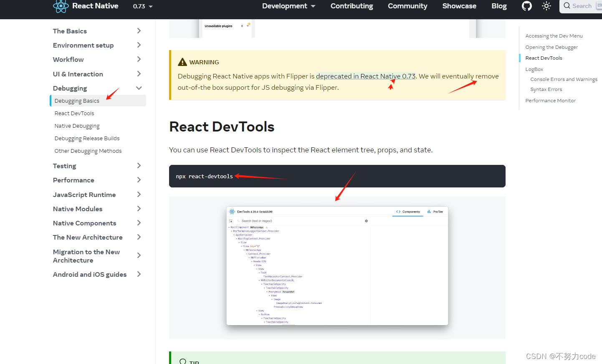This screenshot has width=602, height=364.
Task: Open the Native Components category label
Action: (84, 223)
